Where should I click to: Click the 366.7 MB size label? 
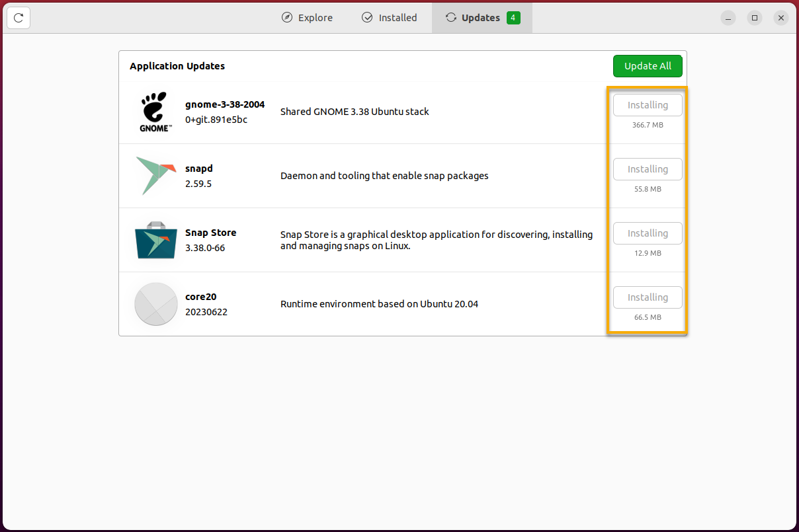pos(648,125)
